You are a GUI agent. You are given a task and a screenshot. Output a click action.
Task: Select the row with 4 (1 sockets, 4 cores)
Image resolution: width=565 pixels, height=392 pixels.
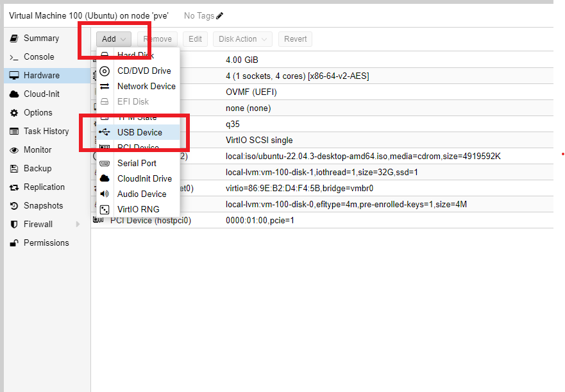pyautogui.click(x=322, y=76)
